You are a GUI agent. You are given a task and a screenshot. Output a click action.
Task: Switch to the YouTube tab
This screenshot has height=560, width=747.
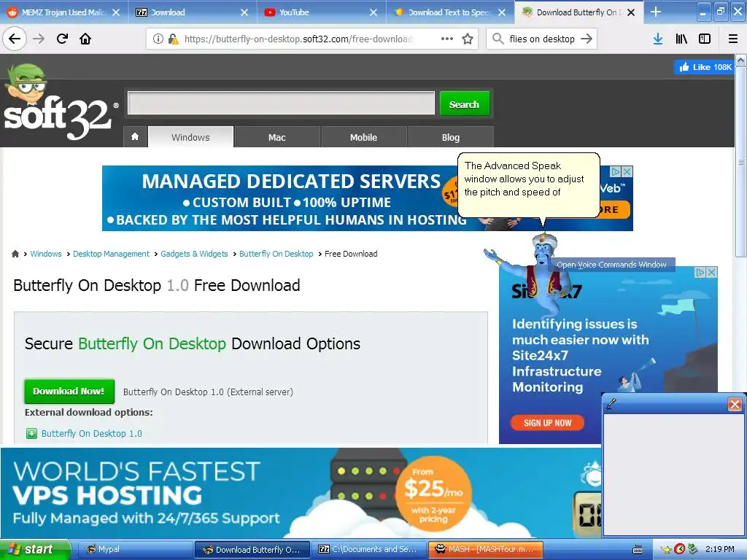click(320, 12)
